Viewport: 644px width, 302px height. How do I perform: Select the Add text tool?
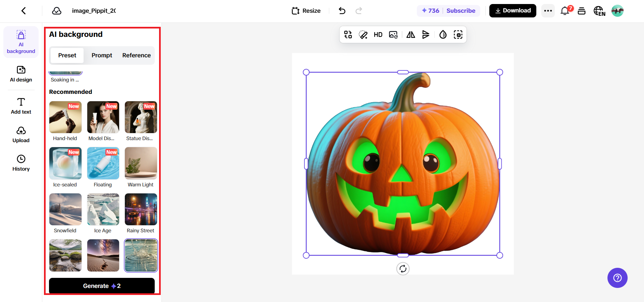[21, 106]
